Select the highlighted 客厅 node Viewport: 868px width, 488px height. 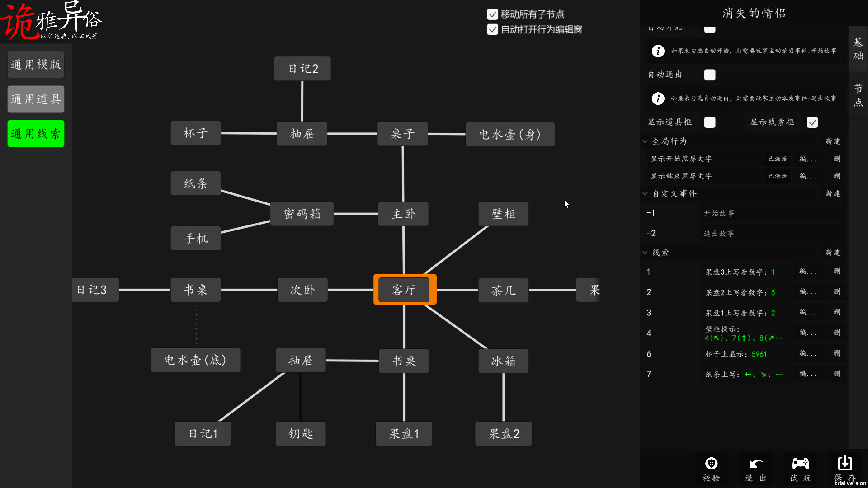(x=404, y=290)
